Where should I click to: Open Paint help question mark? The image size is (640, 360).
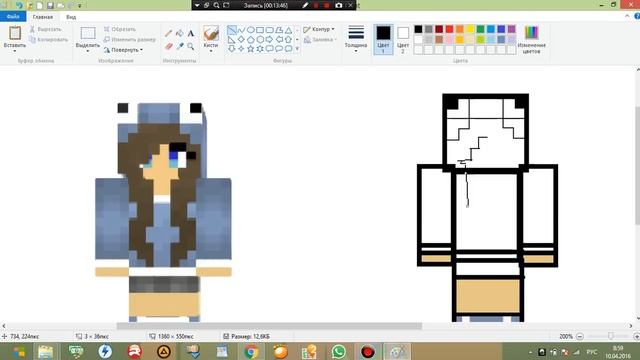(x=637, y=16)
